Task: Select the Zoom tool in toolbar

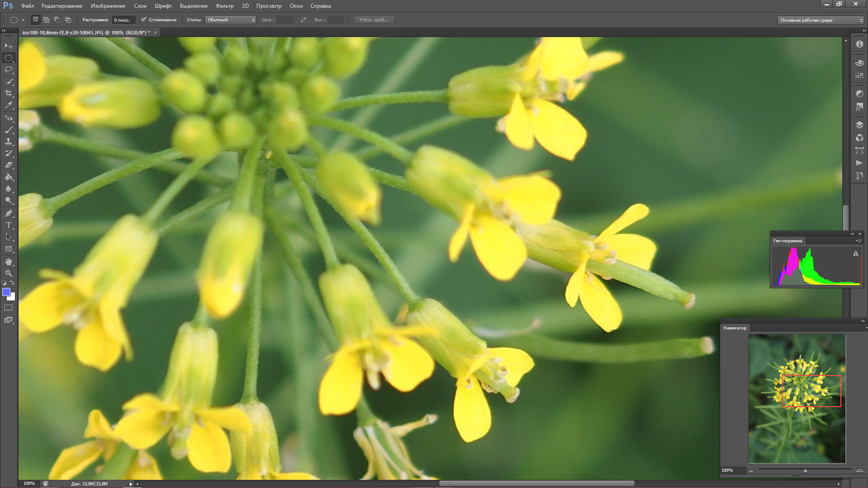Action: pos(9,273)
